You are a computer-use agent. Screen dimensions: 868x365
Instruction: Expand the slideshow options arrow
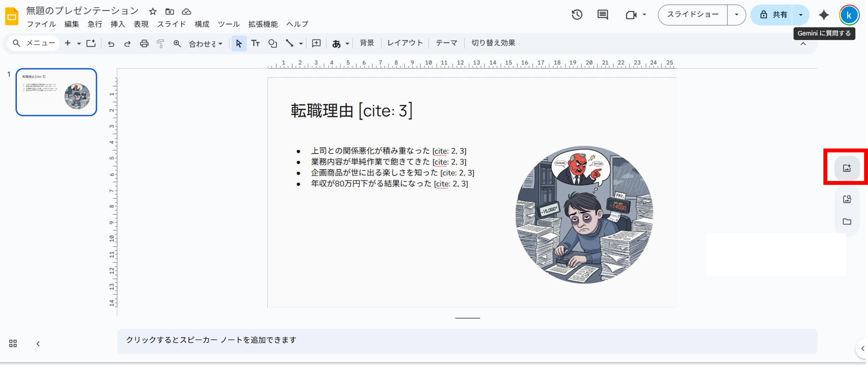click(736, 15)
